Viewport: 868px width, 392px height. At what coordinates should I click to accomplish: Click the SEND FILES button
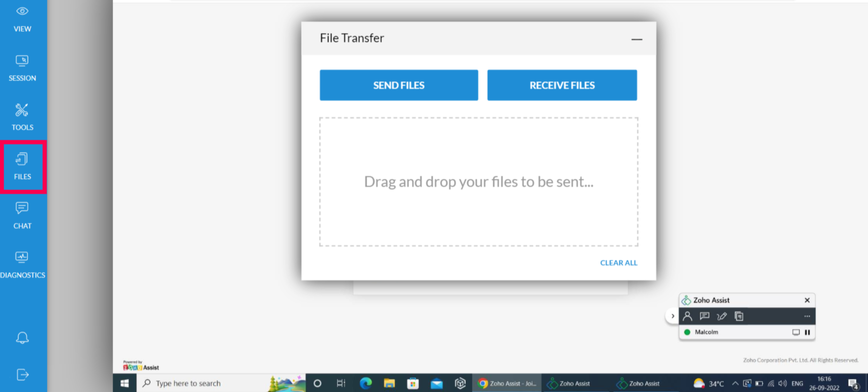tap(398, 85)
